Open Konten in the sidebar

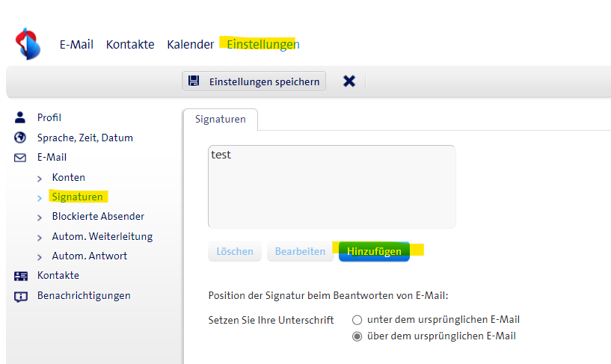pos(69,178)
